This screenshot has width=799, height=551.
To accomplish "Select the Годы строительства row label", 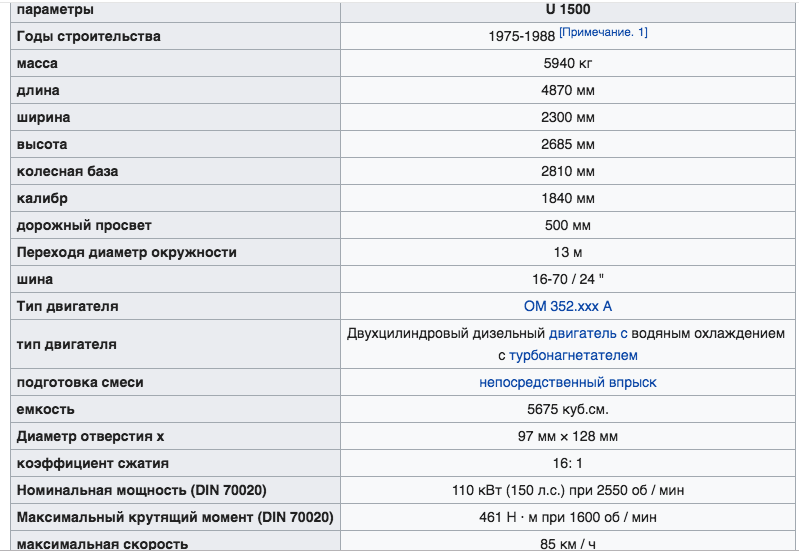I will point(88,36).
